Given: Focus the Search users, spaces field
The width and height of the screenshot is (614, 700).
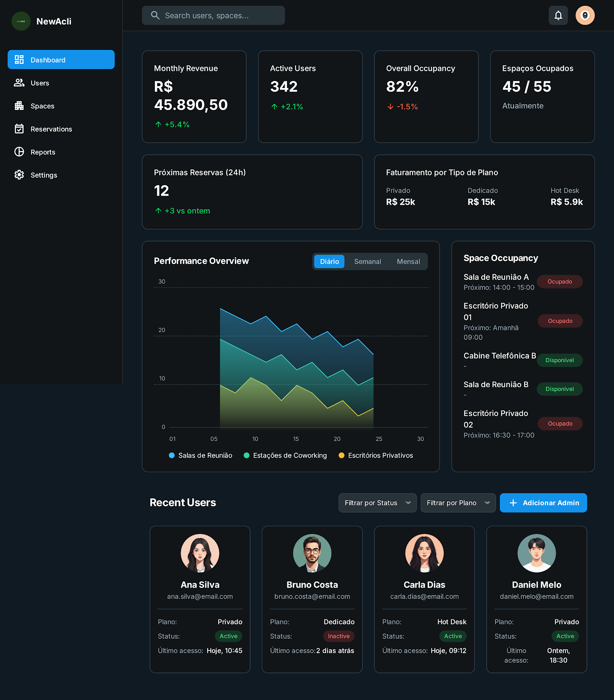Looking at the screenshot, I should 213,15.
